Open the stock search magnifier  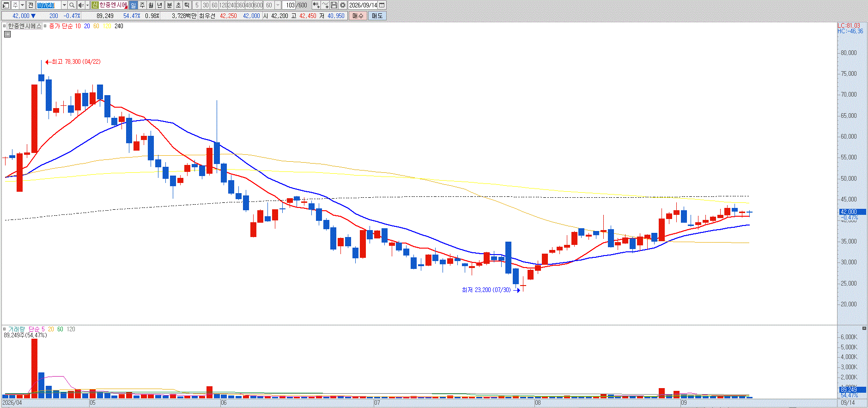pyautogui.click(x=72, y=5)
